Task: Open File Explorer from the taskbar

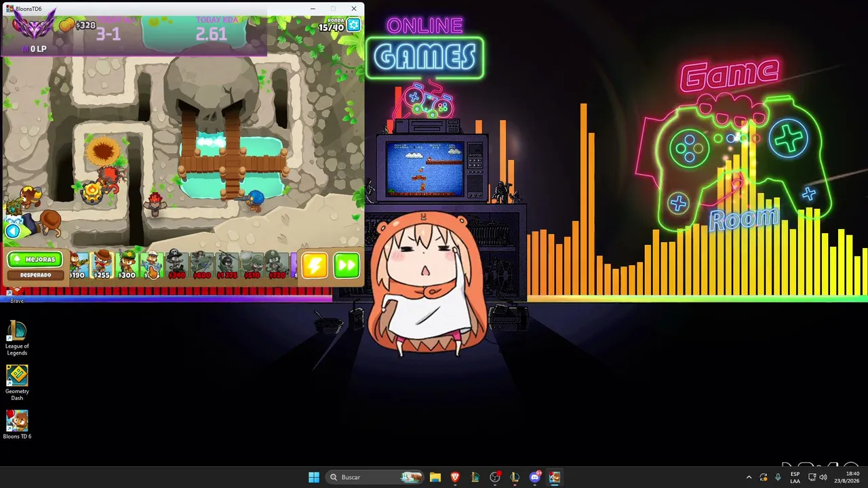Action: pos(435,477)
